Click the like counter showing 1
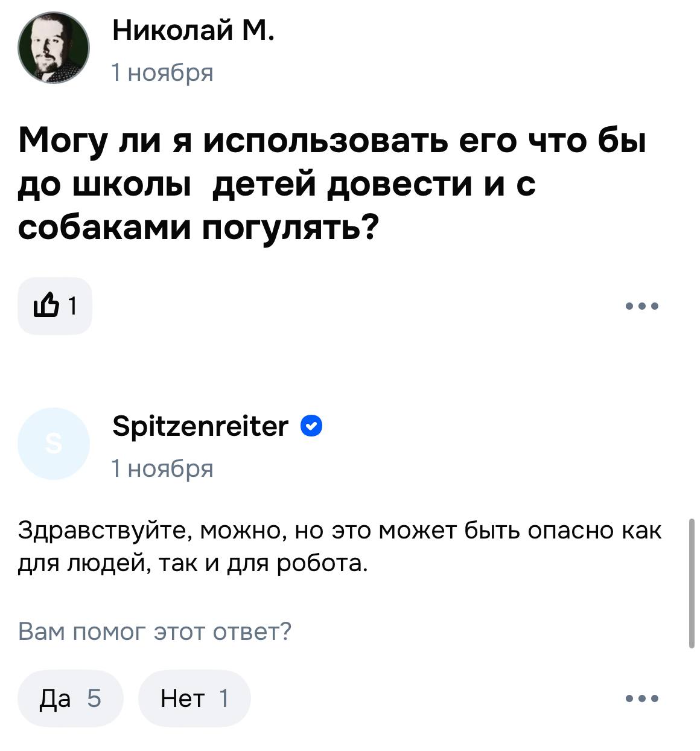 point(72,305)
